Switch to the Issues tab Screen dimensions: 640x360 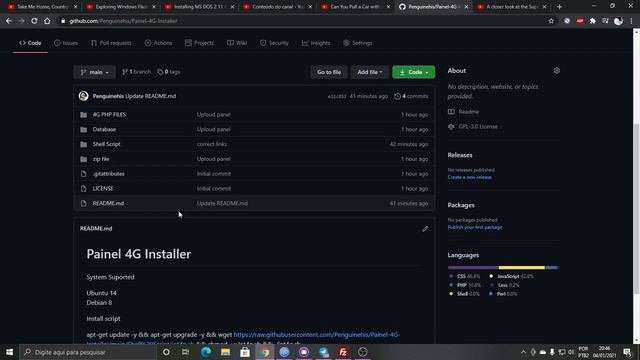pos(66,43)
